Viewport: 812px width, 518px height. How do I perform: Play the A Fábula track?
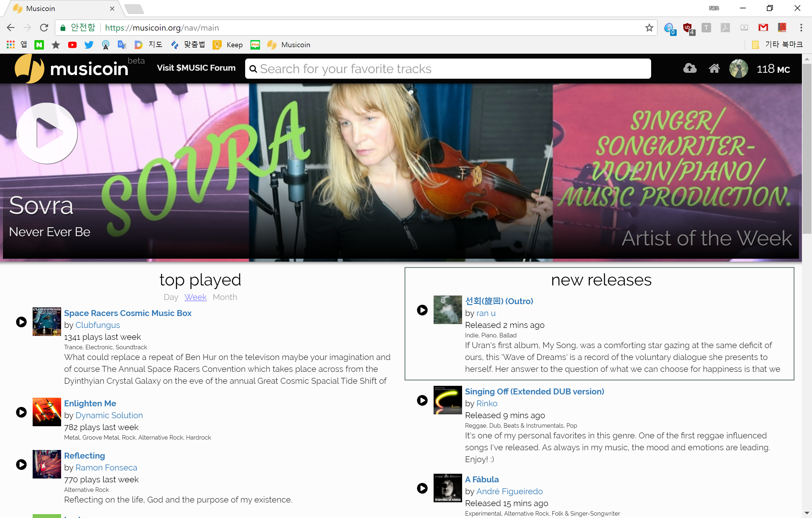pos(422,488)
